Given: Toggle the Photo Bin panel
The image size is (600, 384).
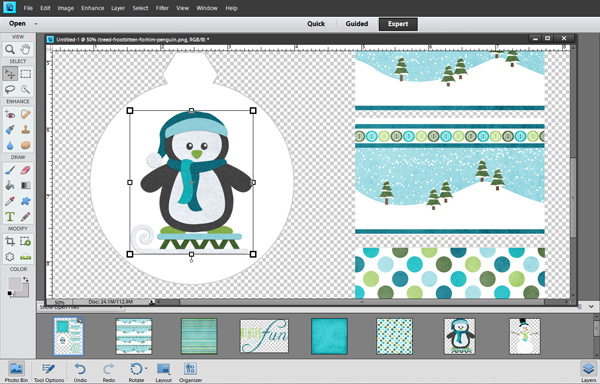Looking at the screenshot, I should pyautogui.click(x=16, y=372).
